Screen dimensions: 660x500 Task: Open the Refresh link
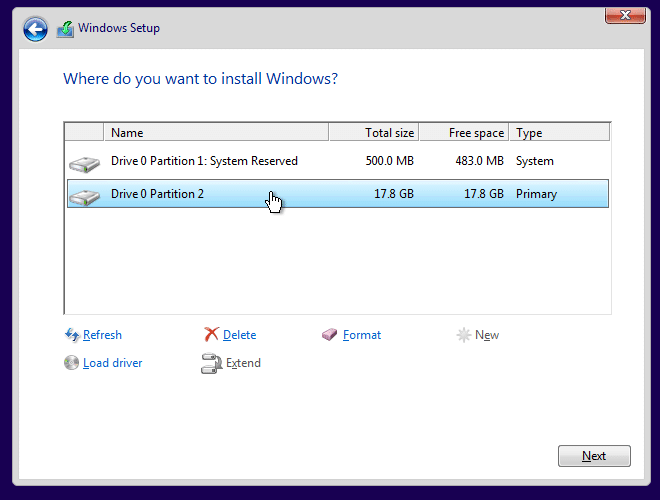click(x=102, y=335)
